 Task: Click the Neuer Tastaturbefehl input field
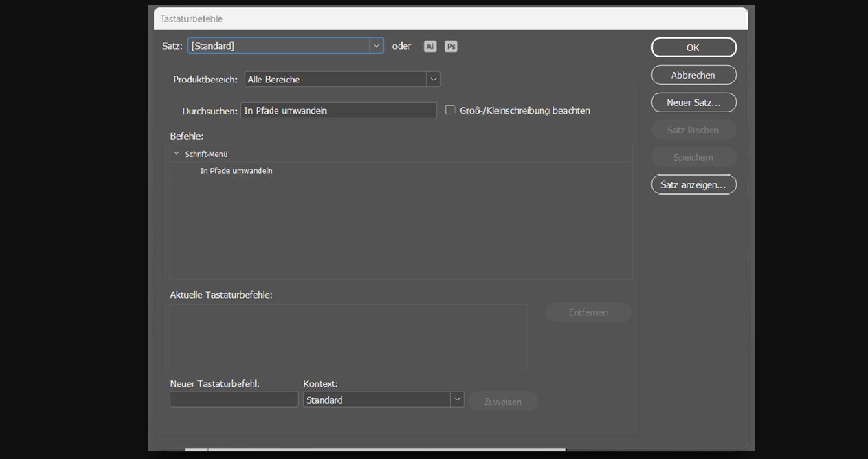234,399
